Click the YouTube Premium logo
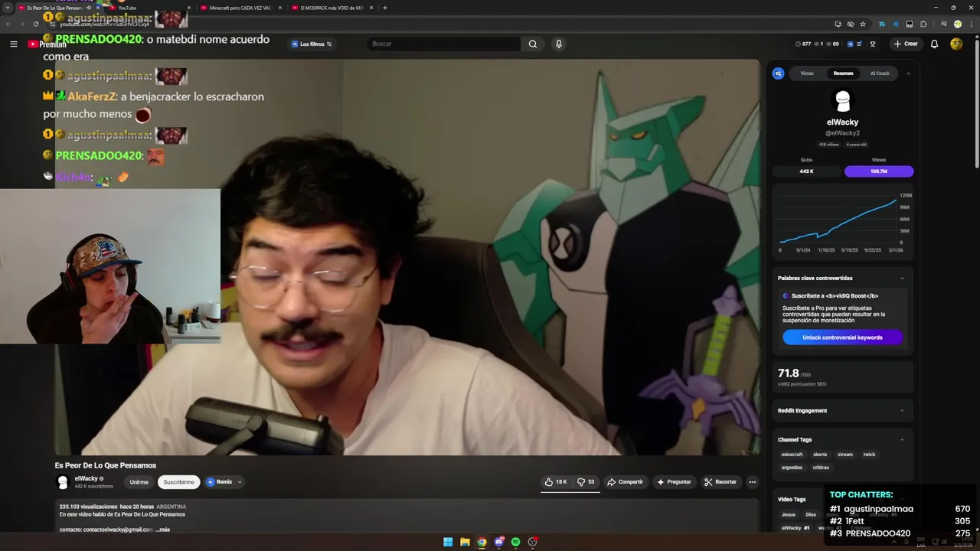This screenshot has width=980, height=551. tap(47, 44)
